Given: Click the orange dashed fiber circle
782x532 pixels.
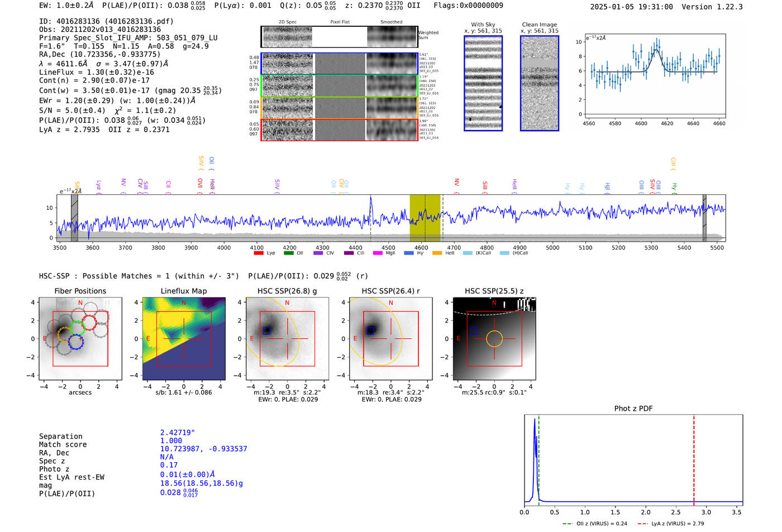Looking at the screenshot, I should (x=65, y=335).
